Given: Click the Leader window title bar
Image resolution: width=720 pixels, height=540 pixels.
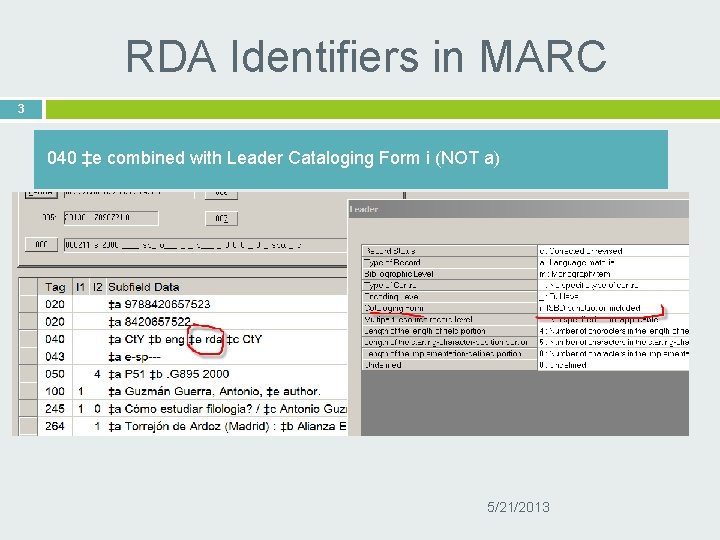Looking at the screenshot, I should 518,209.
